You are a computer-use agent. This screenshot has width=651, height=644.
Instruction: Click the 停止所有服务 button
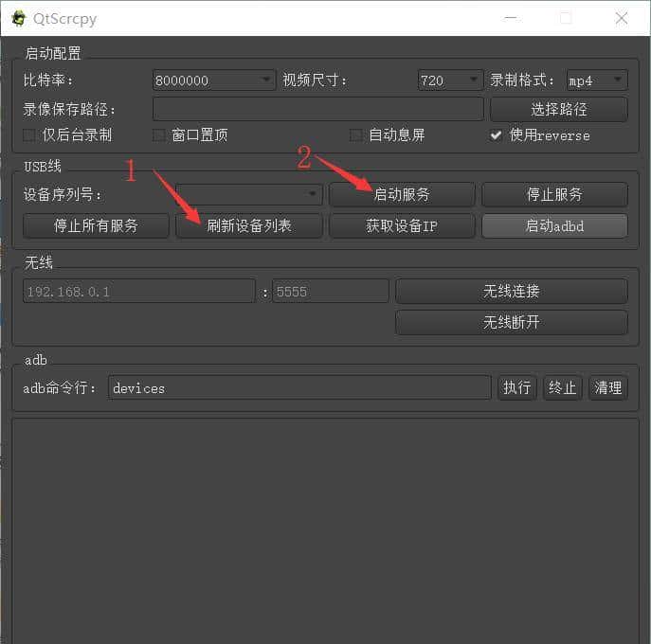point(96,225)
